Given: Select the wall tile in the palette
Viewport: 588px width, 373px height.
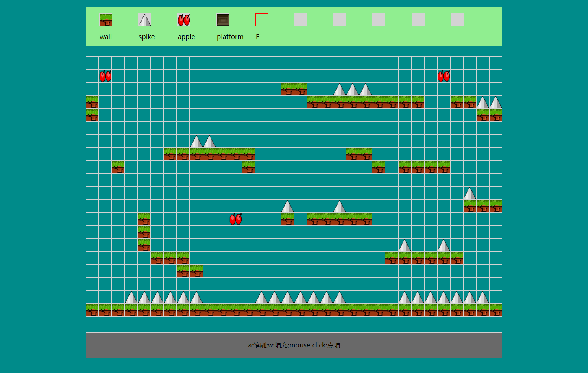Looking at the screenshot, I should [106, 20].
